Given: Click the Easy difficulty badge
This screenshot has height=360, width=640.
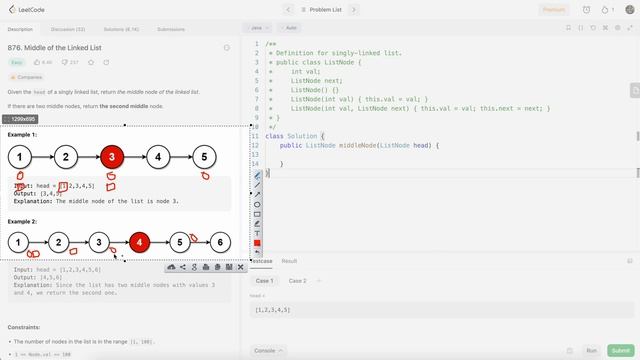Looking at the screenshot, I should click(17, 62).
